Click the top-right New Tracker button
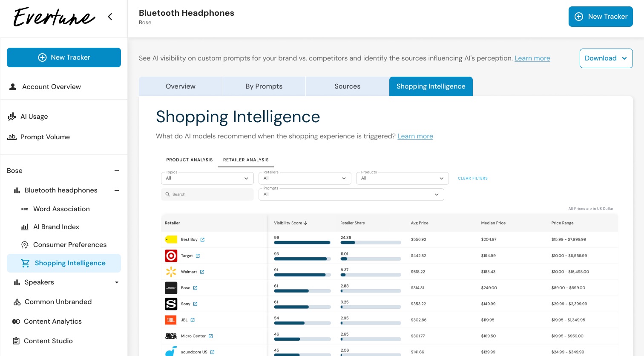The height and width of the screenshot is (356, 644). [601, 17]
